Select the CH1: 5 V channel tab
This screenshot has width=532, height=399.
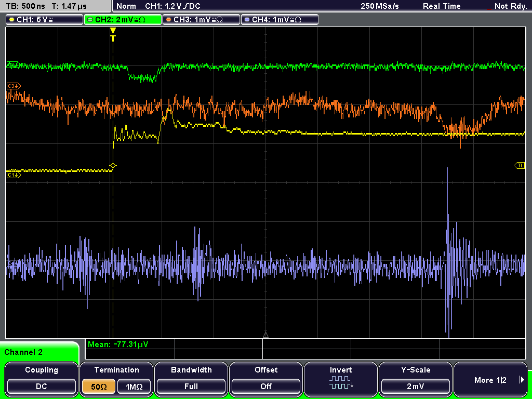coord(45,20)
